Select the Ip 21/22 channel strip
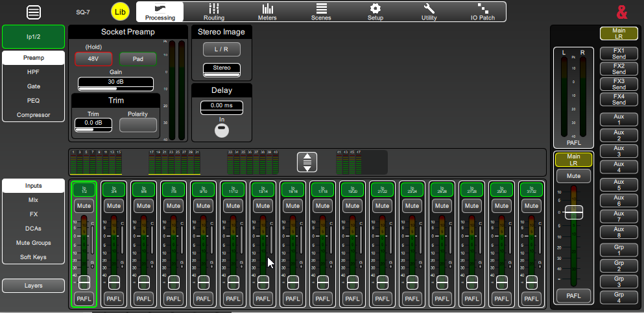 coord(382,190)
